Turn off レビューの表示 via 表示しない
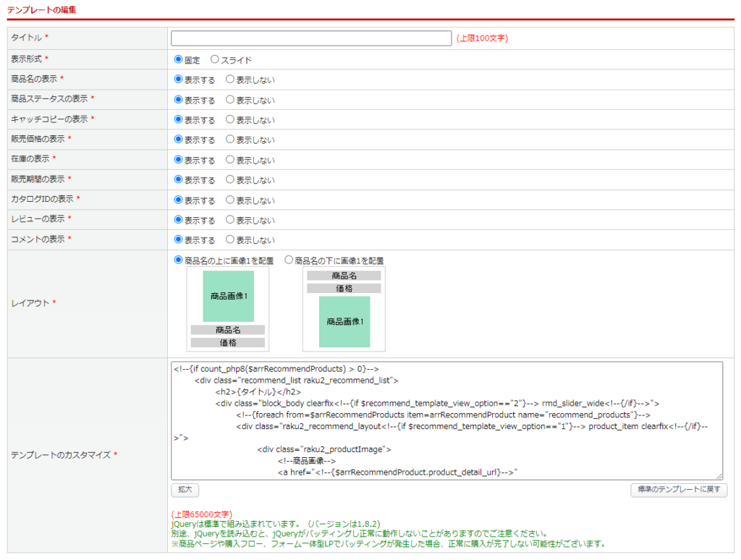Screen dimensions: 741x560 click(230, 220)
